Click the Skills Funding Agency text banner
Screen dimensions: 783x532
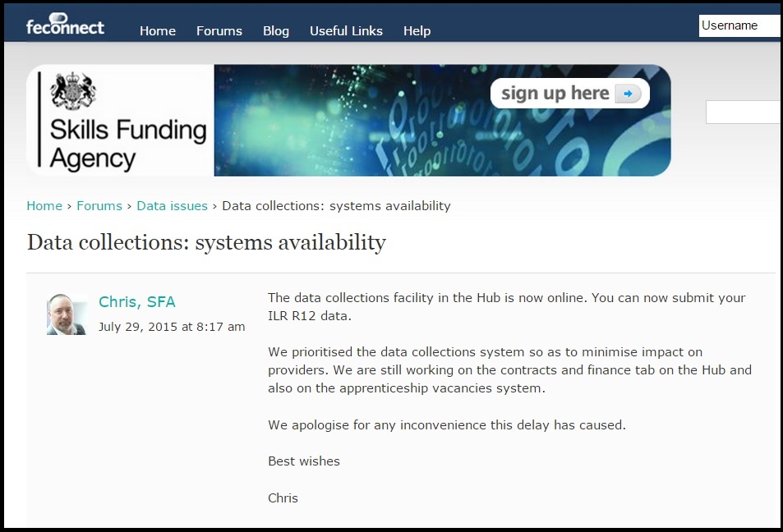pyautogui.click(x=120, y=120)
